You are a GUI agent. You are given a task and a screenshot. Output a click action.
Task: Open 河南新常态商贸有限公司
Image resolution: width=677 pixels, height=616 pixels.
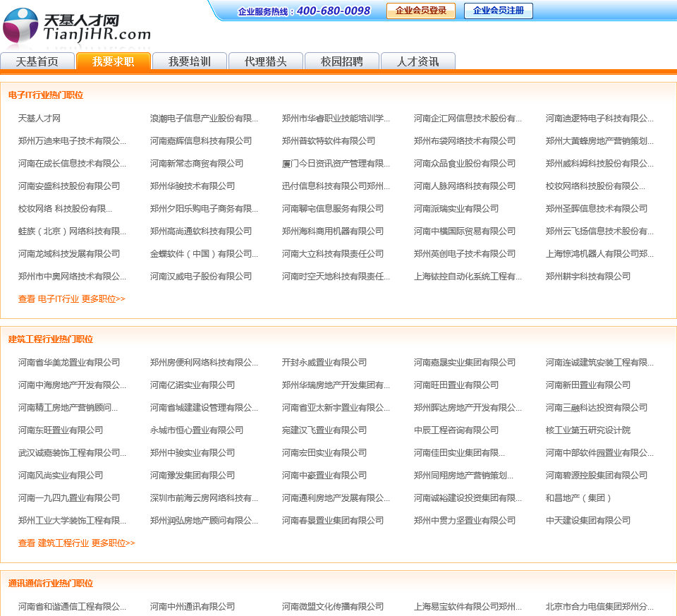pos(197,163)
